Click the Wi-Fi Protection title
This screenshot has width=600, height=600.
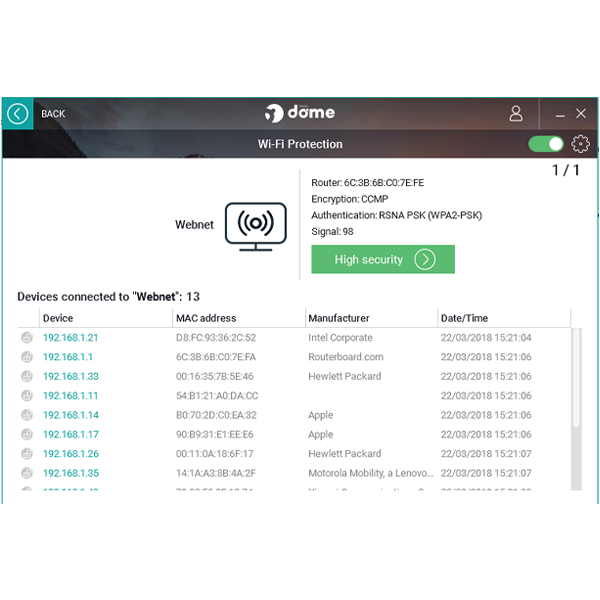click(x=300, y=144)
